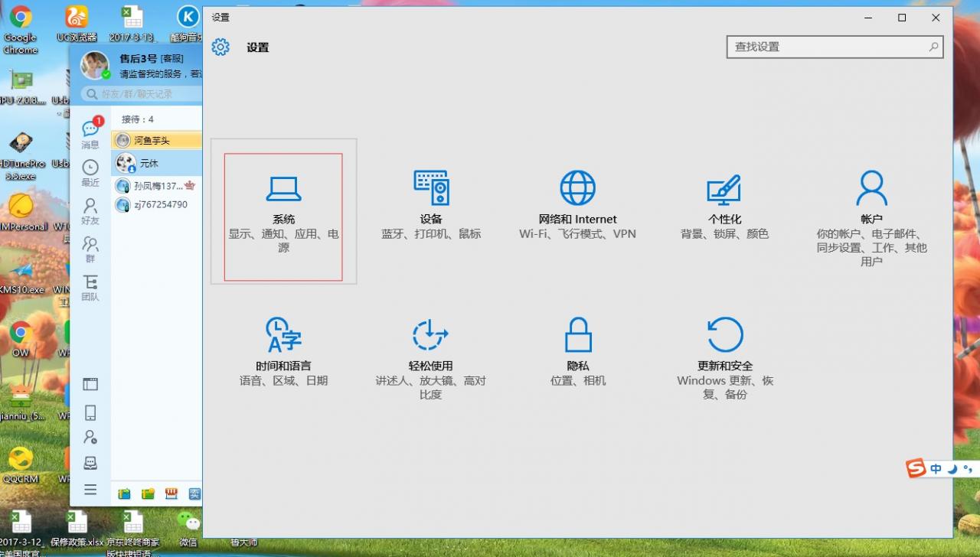Image resolution: width=980 pixels, height=557 pixels.
Task: Open the hamburger menu in chat sidebar
Action: (90, 490)
